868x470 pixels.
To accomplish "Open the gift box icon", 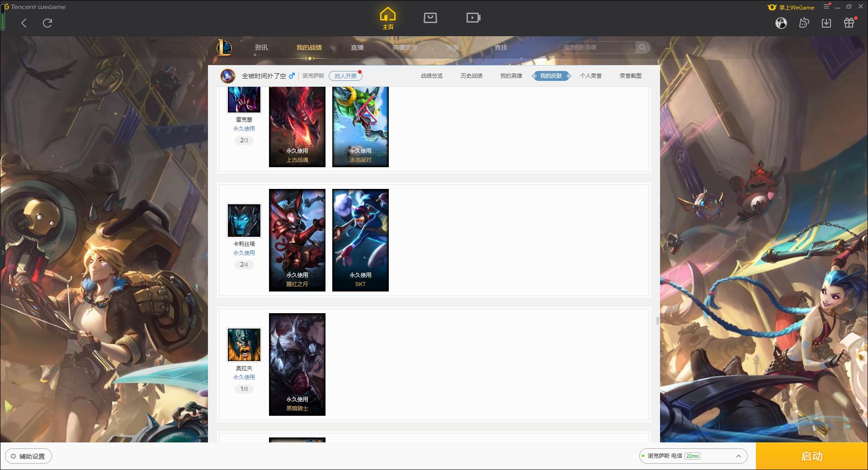I will pyautogui.click(x=849, y=23).
